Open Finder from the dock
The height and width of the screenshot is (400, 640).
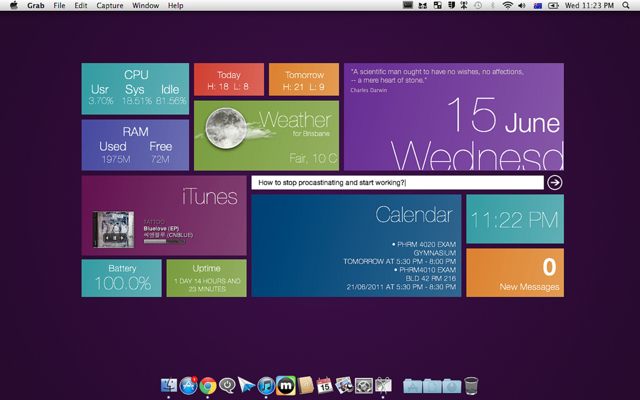[x=168, y=385]
